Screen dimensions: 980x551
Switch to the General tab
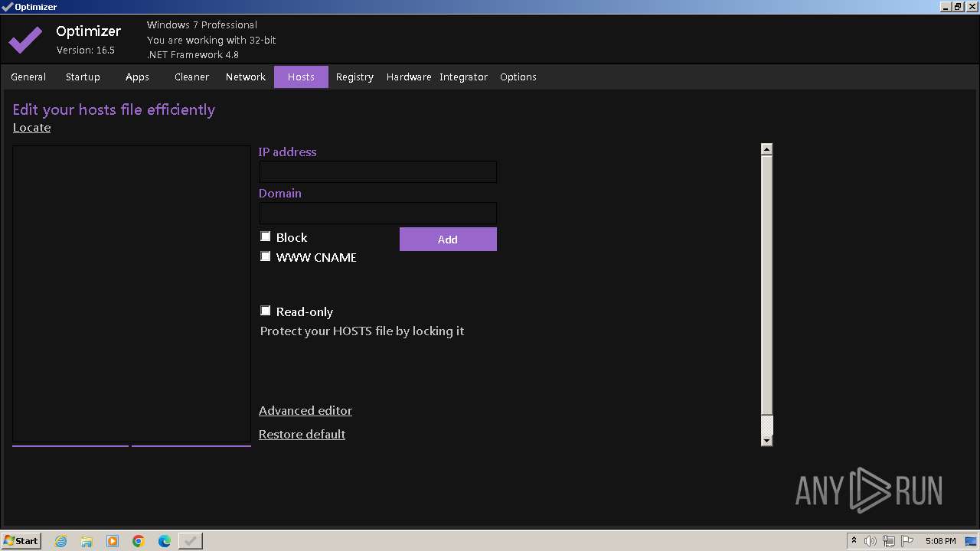[x=28, y=77]
